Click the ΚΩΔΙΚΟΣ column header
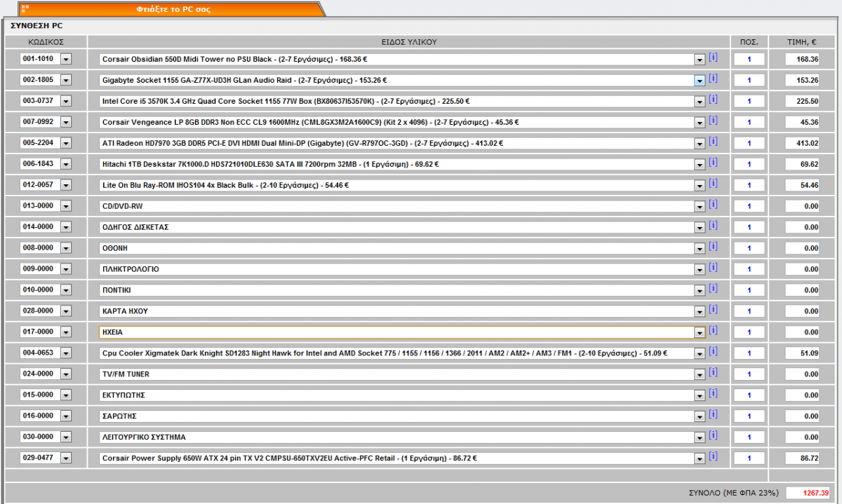Viewport: 842px width, 504px height. (x=46, y=42)
